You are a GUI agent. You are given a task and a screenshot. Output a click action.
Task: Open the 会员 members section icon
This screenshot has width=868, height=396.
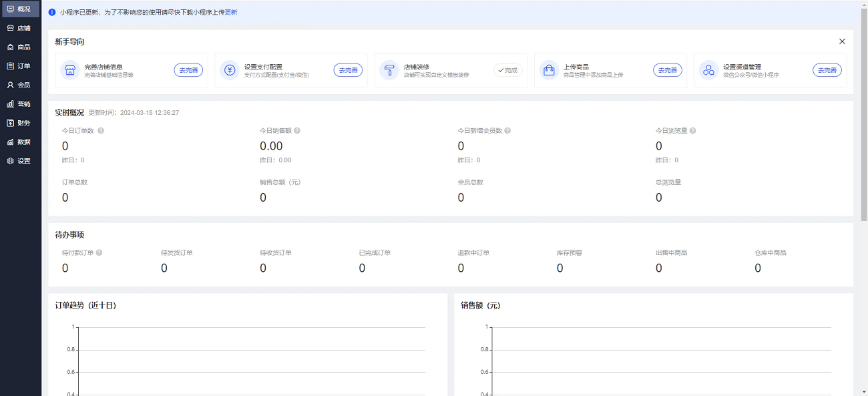click(21, 84)
